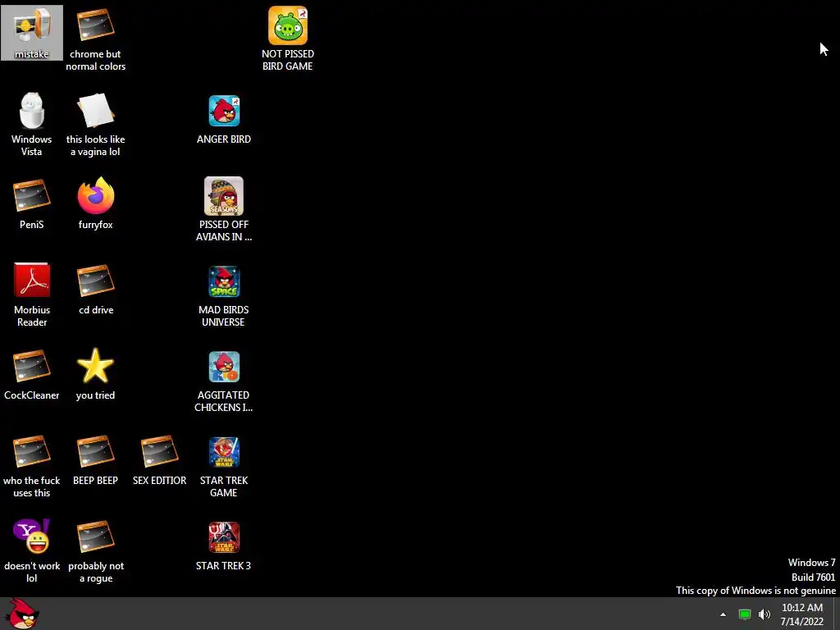This screenshot has width=840, height=630.
Task: Show hidden tray icons arrow
Action: [x=724, y=614]
